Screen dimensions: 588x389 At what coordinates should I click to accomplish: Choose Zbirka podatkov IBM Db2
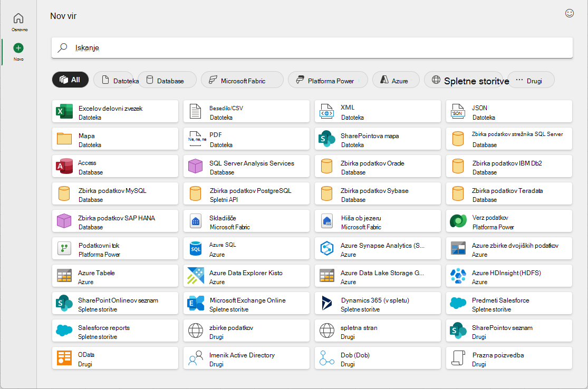(x=509, y=166)
